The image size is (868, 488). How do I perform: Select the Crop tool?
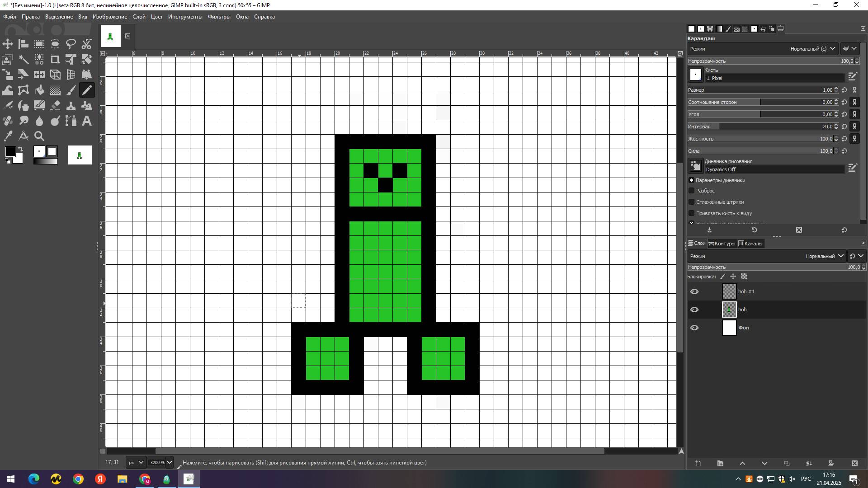click(55, 59)
